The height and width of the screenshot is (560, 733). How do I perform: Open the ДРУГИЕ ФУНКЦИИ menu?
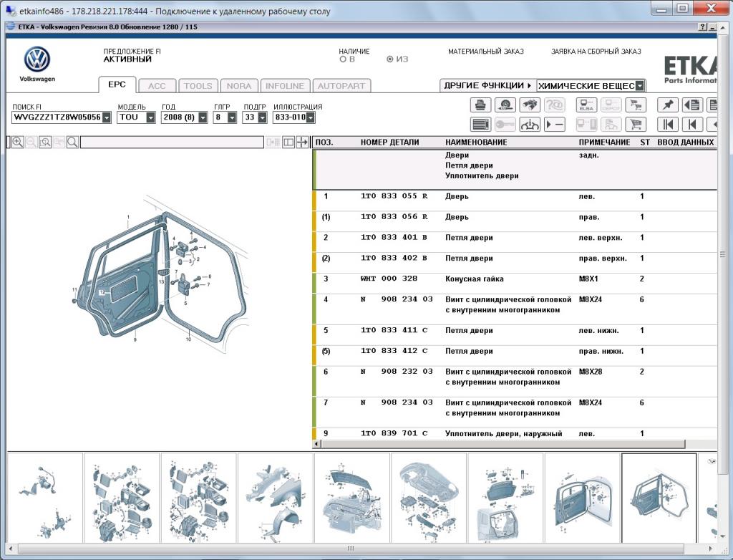[487, 86]
